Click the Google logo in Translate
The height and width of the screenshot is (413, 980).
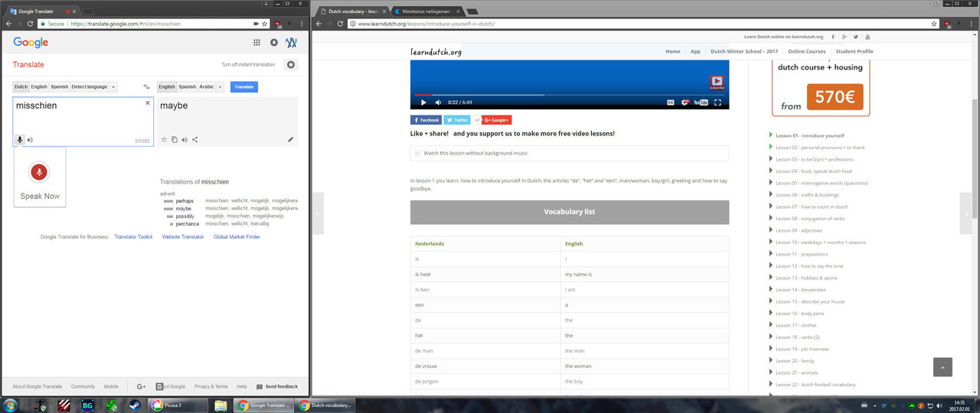pyautogui.click(x=31, y=43)
